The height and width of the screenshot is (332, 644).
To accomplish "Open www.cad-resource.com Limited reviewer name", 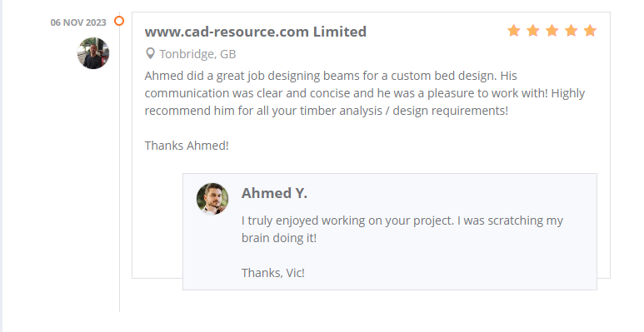I will (x=256, y=32).
